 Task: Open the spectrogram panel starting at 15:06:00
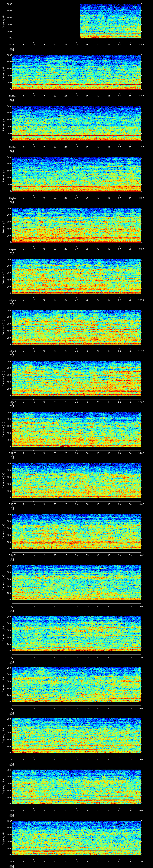pos(77,123)
